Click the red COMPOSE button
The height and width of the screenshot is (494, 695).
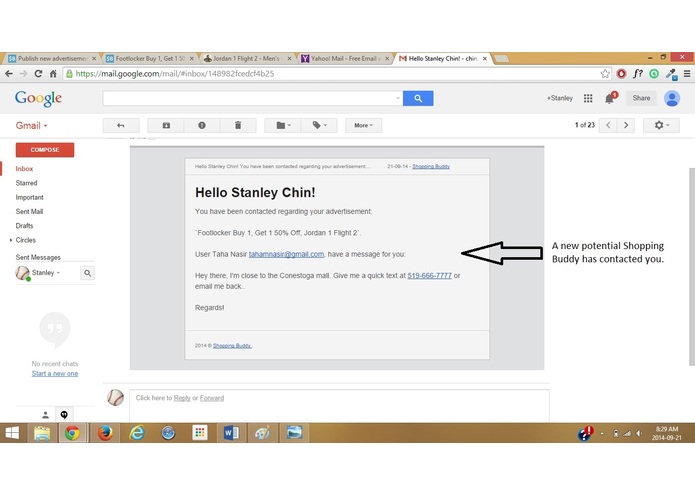(45, 150)
